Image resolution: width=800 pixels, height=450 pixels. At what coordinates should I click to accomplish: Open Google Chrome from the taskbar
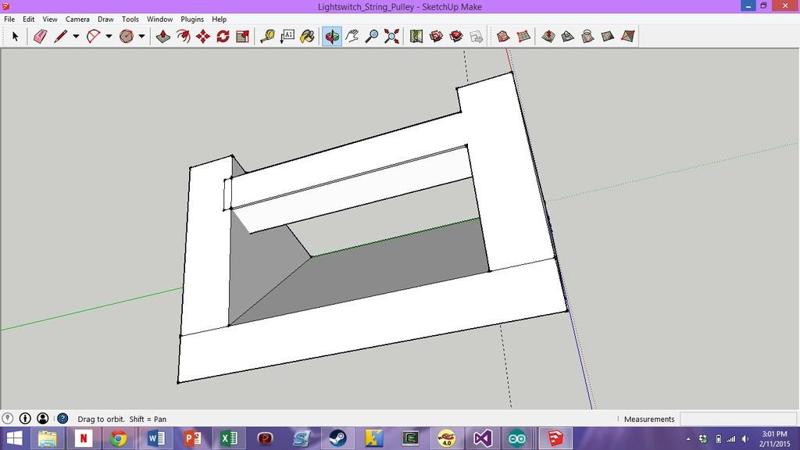[x=119, y=438]
